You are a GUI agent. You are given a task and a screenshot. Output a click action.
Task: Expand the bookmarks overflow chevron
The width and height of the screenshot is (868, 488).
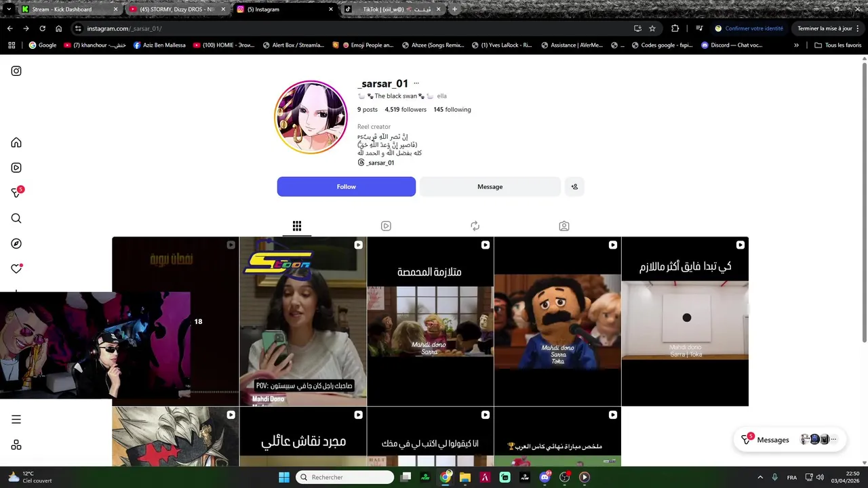point(796,45)
